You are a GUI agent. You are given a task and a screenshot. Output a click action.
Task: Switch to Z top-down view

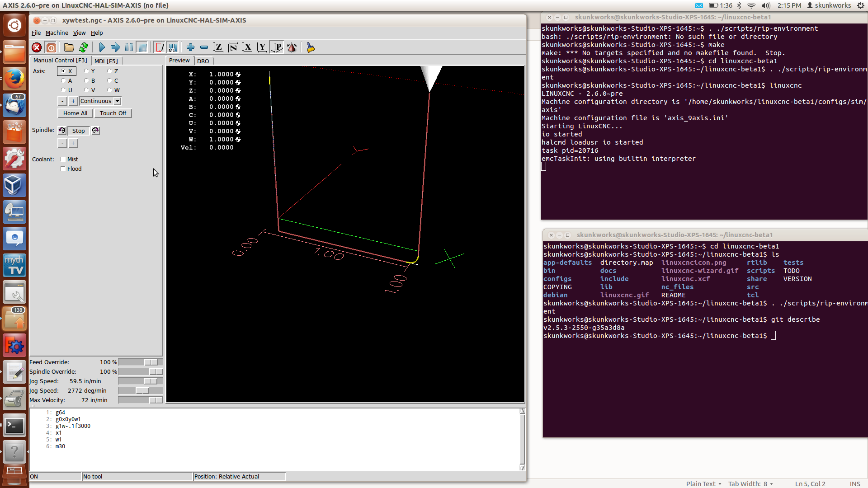pos(218,47)
